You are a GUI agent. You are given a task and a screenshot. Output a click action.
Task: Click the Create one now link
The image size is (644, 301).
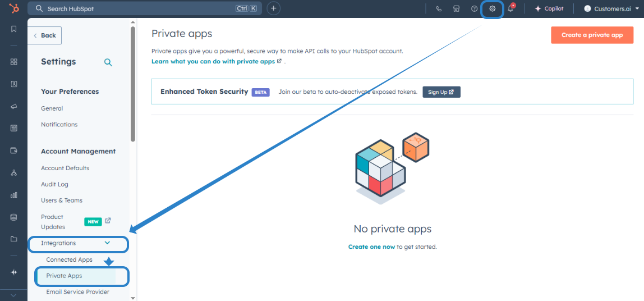point(372,247)
